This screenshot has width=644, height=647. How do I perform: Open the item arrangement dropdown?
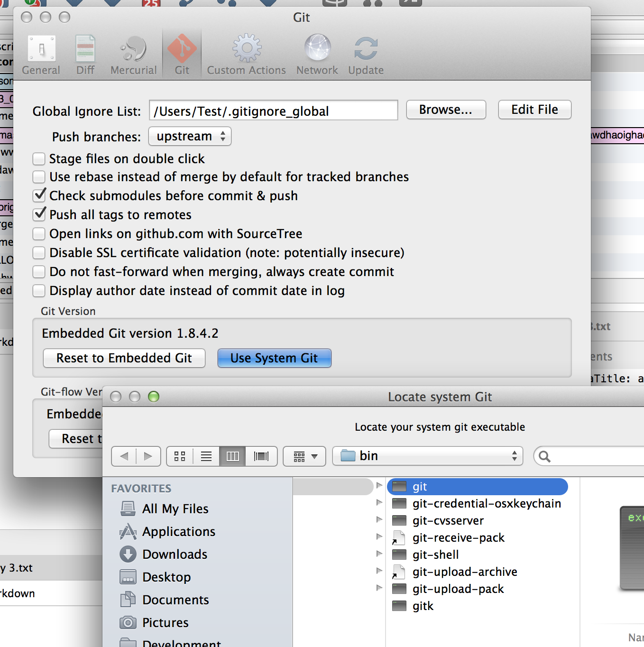click(304, 456)
